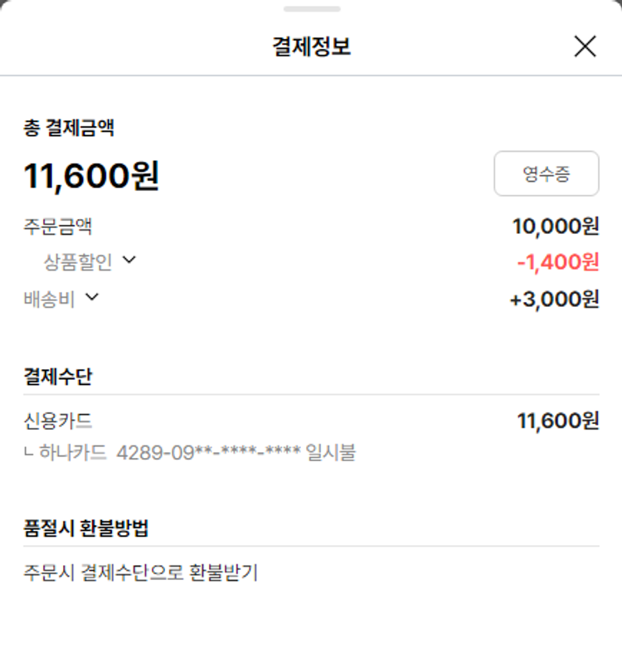Click the 배송비 label text
Screen dimensions: 622x672
(x=49, y=299)
